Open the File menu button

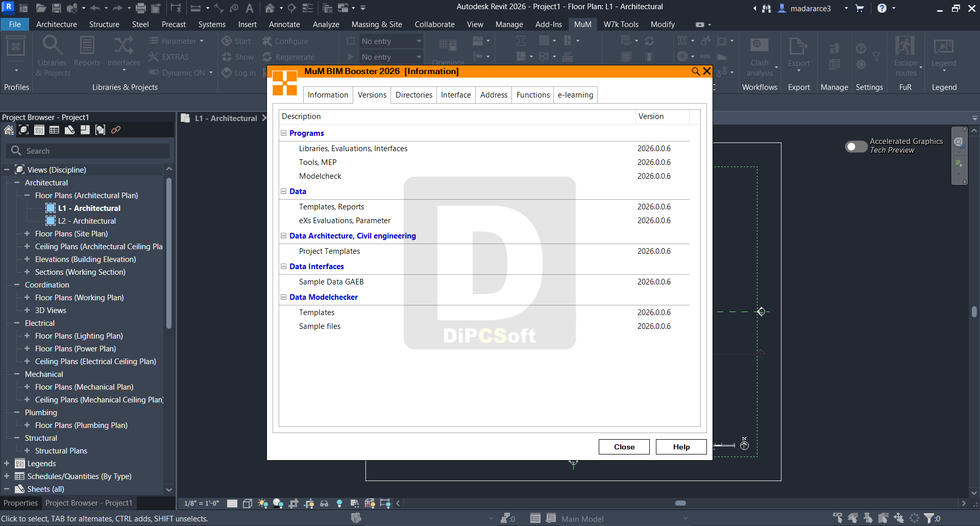(x=15, y=25)
